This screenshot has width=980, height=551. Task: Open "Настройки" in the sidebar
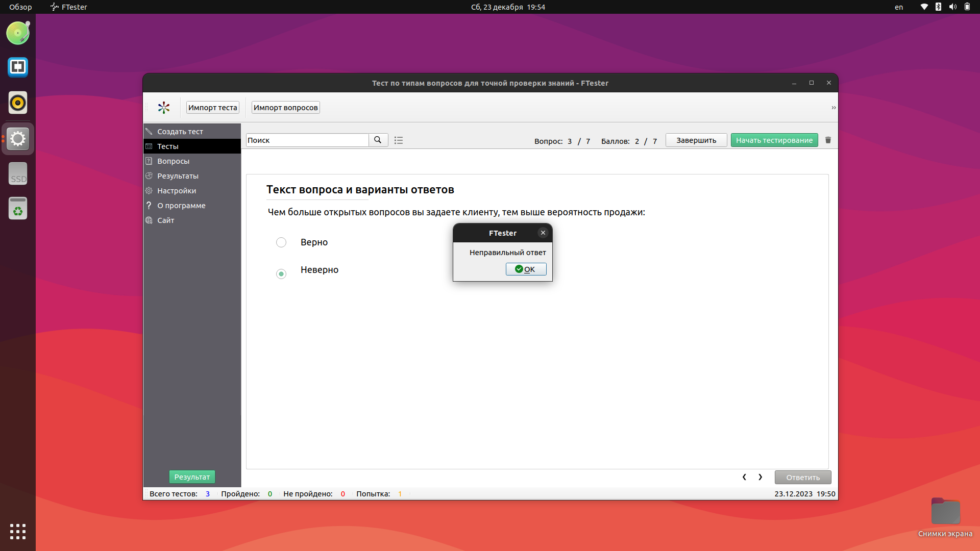[177, 191]
